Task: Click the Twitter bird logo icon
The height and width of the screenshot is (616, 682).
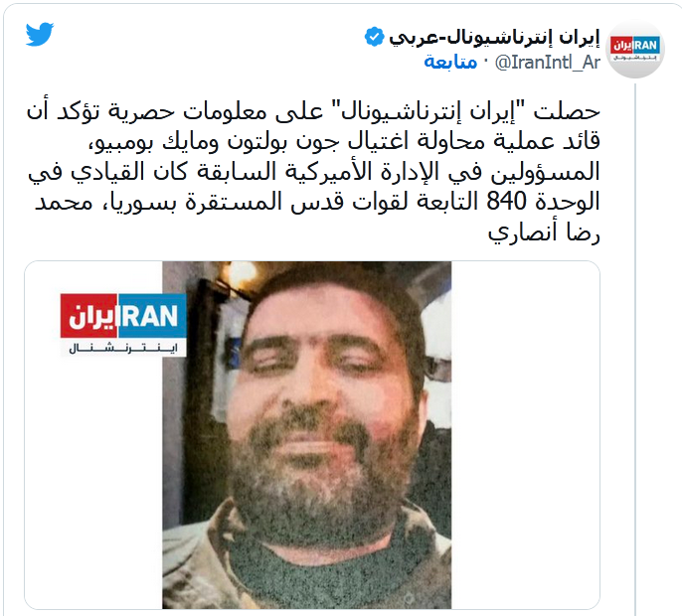Action: point(40,34)
